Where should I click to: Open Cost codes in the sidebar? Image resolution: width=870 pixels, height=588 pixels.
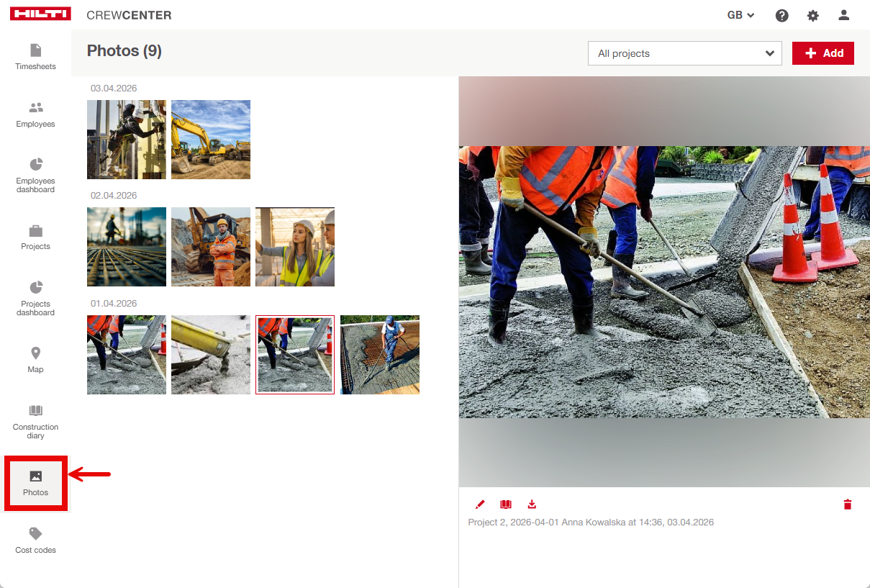click(x=35, y=540)
